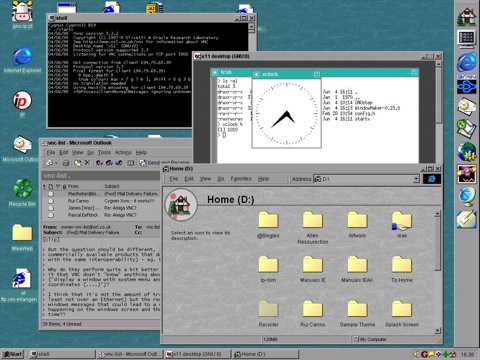Screen dimensions: 480x360
Task: Open the shared ieak folder
Action: tap(401, 225)
